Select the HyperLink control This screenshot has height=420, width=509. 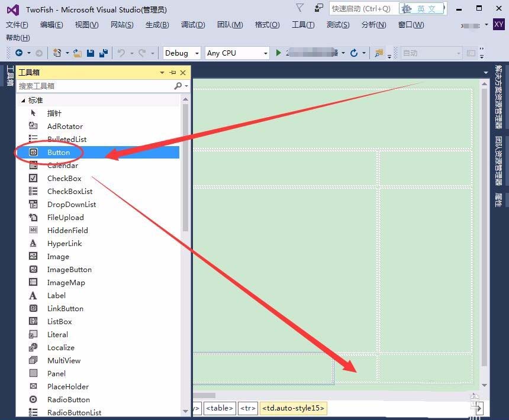63,243
